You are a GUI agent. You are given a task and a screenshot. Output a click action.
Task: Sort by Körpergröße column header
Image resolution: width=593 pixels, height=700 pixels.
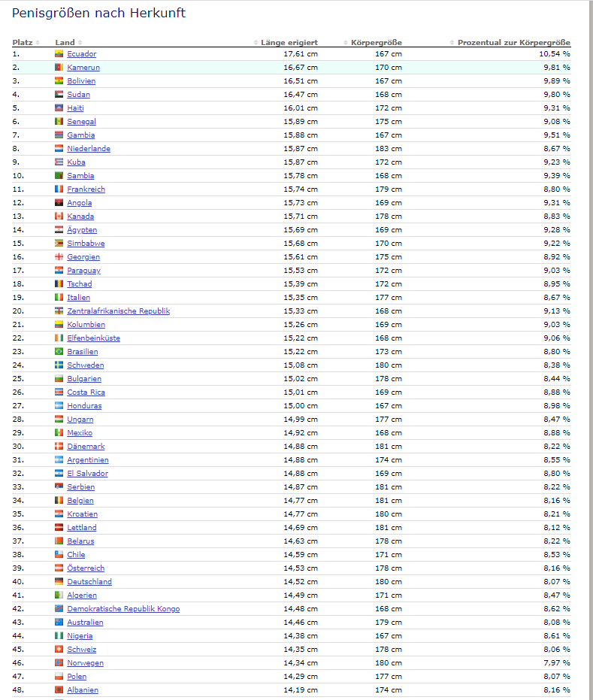[x=376, y=43]
